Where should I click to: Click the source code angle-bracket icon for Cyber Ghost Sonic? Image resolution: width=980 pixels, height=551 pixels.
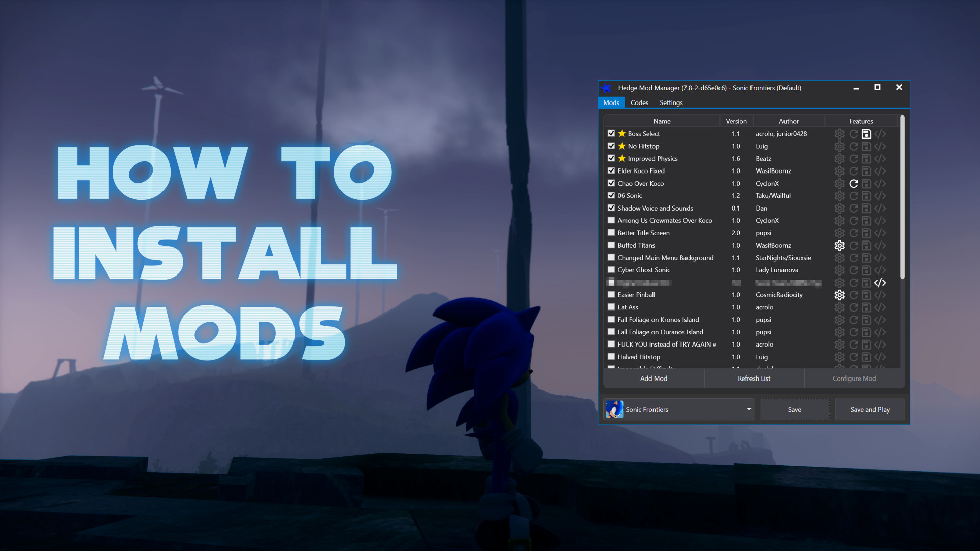(879, 270)
